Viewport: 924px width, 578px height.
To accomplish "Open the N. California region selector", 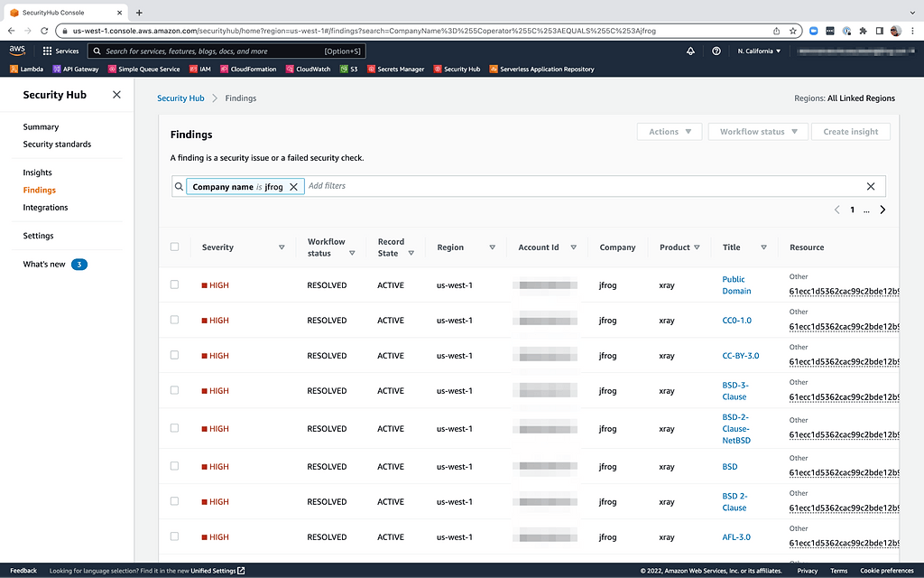I will point(759,51).
